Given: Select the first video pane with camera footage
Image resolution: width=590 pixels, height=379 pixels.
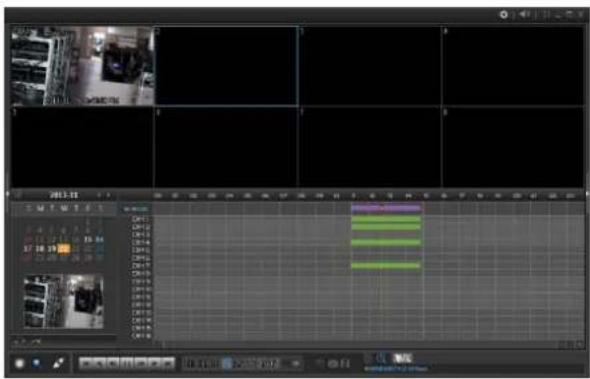Looking at the screenshot, I should click(x=82, y=65).
